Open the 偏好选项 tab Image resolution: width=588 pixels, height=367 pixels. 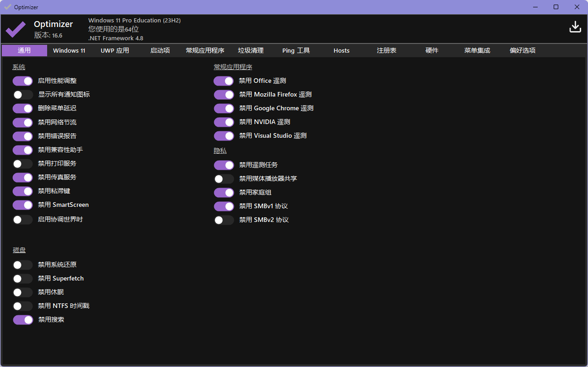pyautogui.click(x=522, y=50)
